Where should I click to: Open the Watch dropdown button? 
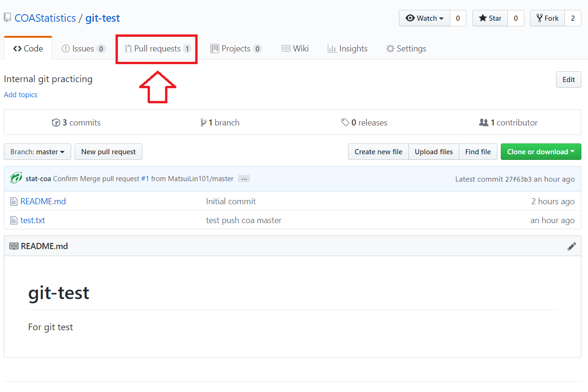(424, 18)
